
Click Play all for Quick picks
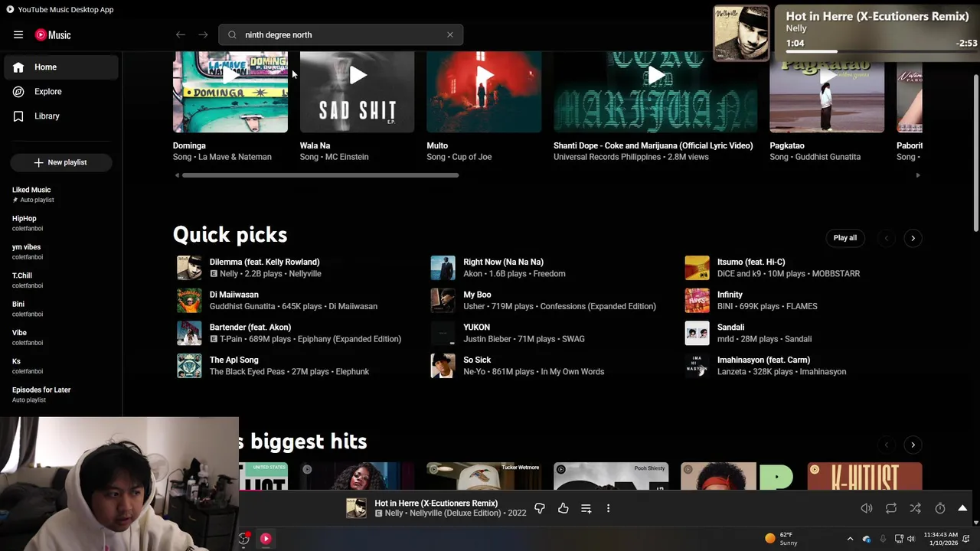pyautogui.click(x=845, y=238)
